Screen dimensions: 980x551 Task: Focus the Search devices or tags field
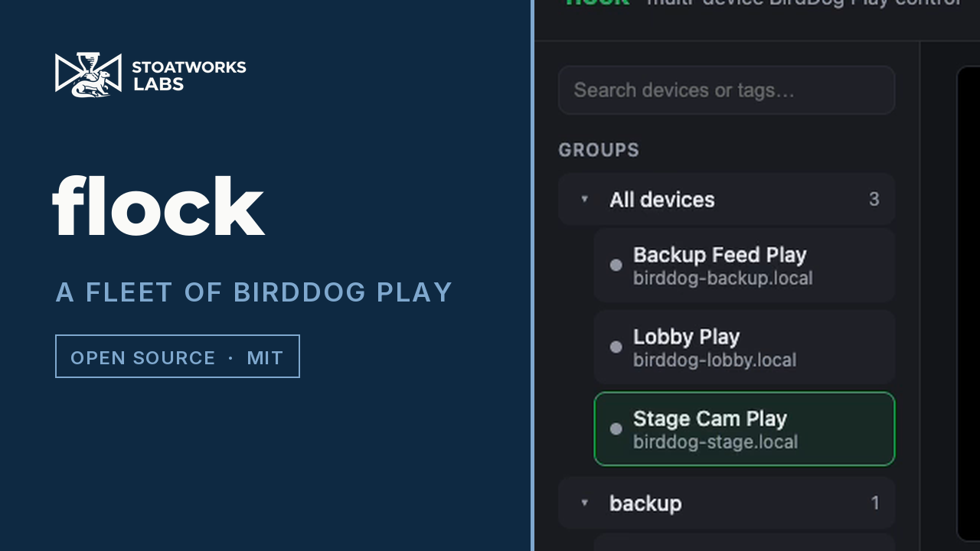pos(727,90)
